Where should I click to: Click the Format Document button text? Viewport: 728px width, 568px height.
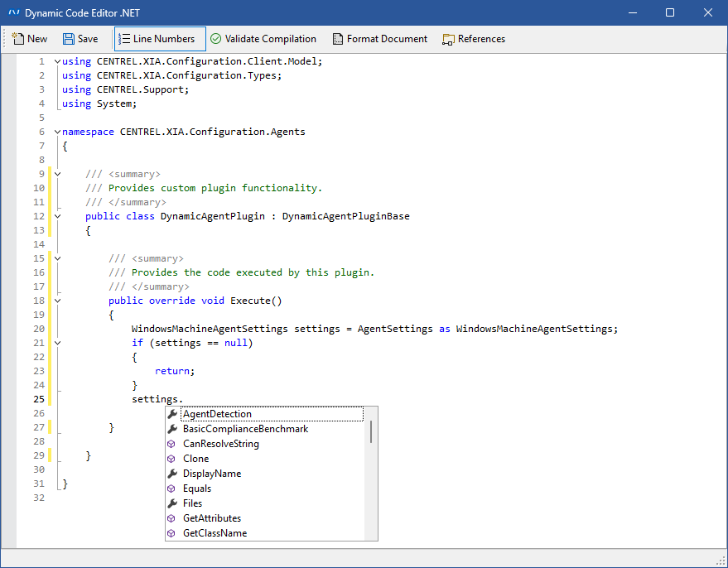[387, 39]
